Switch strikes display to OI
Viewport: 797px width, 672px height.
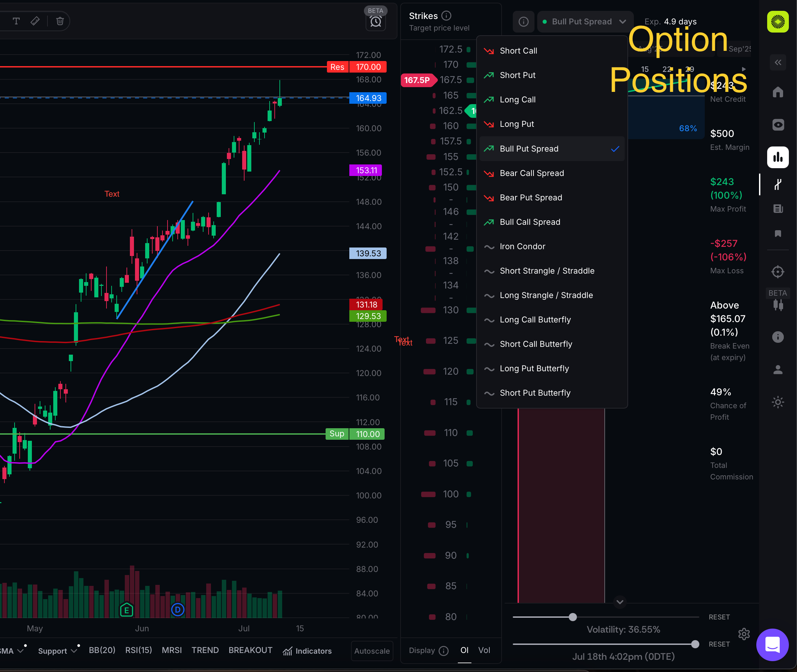tap(464, 650)
